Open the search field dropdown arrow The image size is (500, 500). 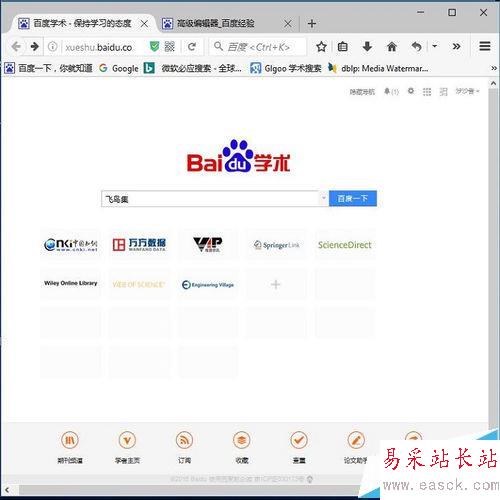323,198
